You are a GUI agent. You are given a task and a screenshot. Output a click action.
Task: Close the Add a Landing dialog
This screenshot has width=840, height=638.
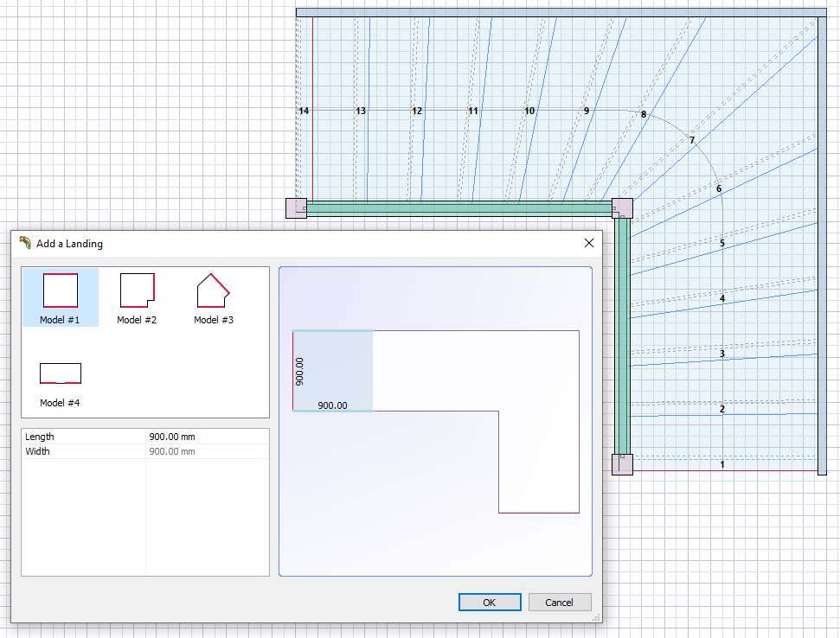point(589,243)
